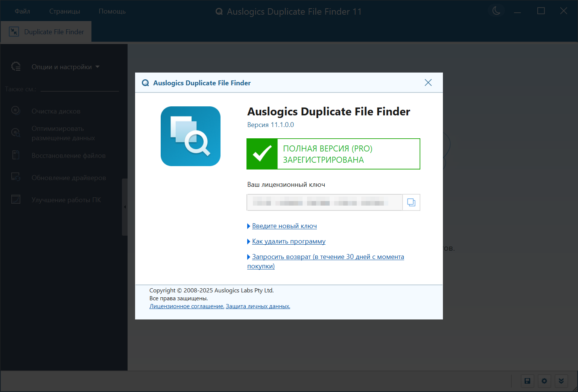Switch to the Duplicate File Finder tab
Screen dimensions: 578x392
coord(46,32)
